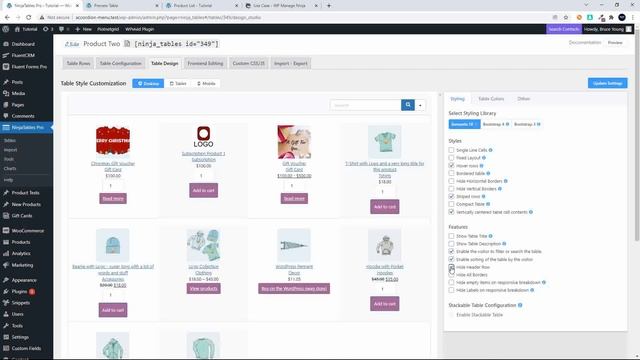Image resolution: width=640 pixels, height=360 pixels.
Task: Open the comments bubble in admin bar
Action: (63, 29)
